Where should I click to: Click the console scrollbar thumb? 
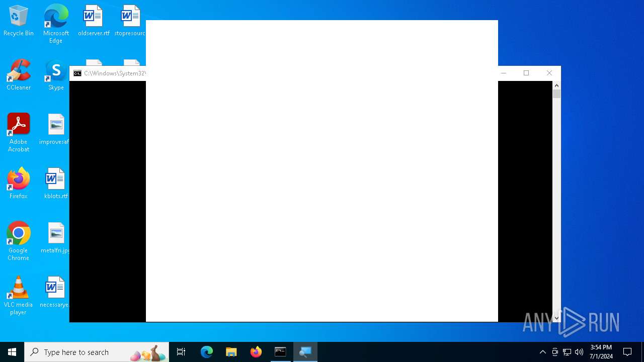point(556,94)
